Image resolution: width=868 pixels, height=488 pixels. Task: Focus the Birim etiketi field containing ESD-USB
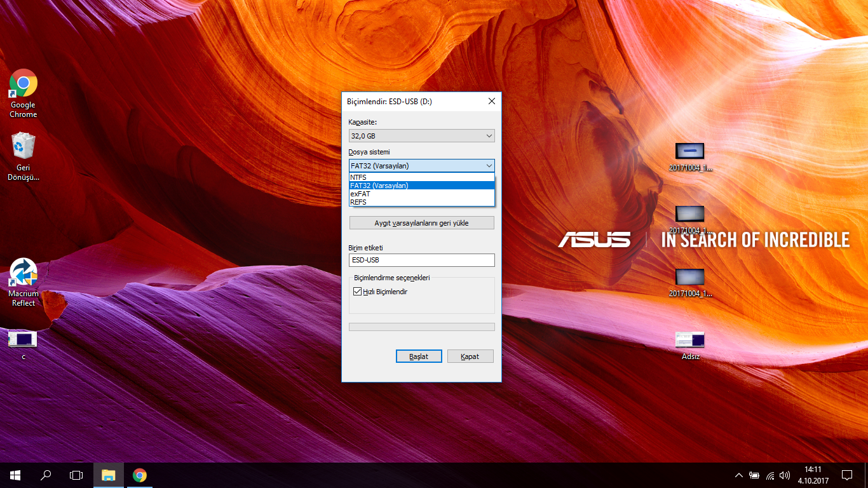[x=422, y=260]
